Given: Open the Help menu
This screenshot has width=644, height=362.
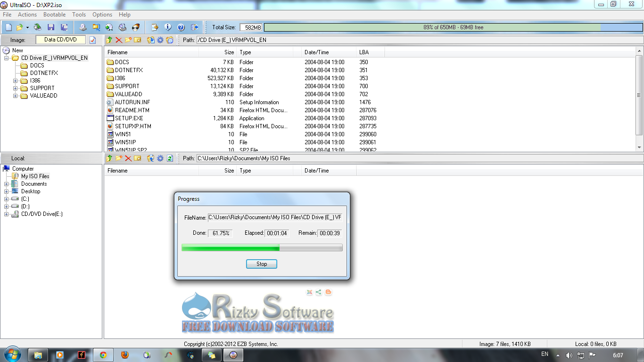Looking at the screenshot, I should [124, 15].
